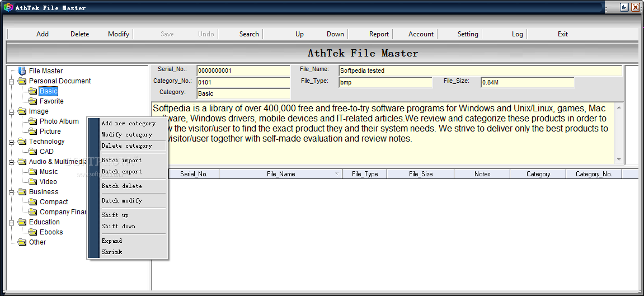Click the Category_No. field showing 0101
644x296 pixels.
[243, 82]
